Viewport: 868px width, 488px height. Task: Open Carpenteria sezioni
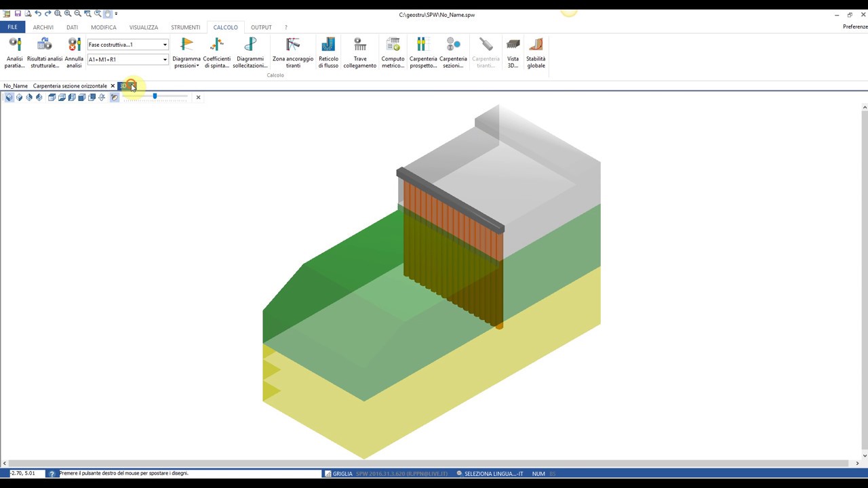[453, 53]
